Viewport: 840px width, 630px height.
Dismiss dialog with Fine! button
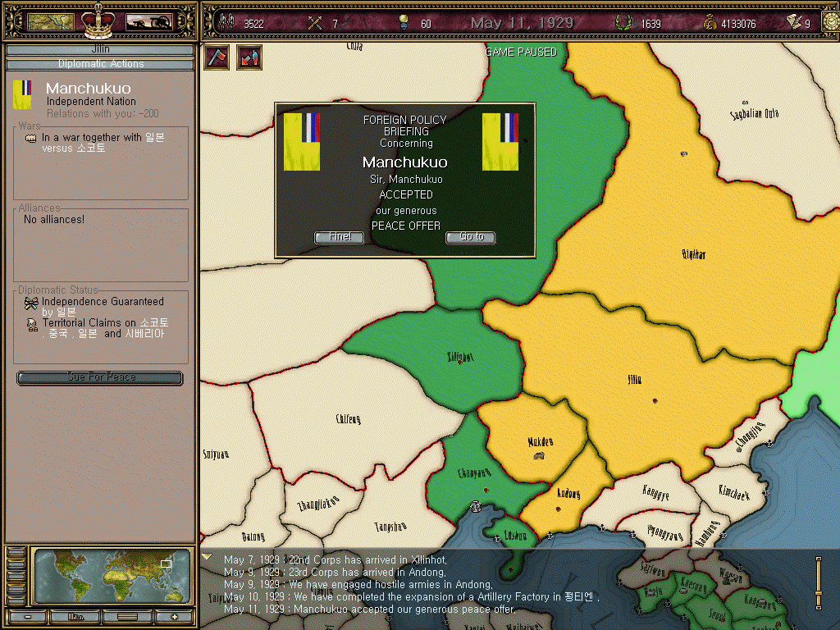(x=339, y=237)
